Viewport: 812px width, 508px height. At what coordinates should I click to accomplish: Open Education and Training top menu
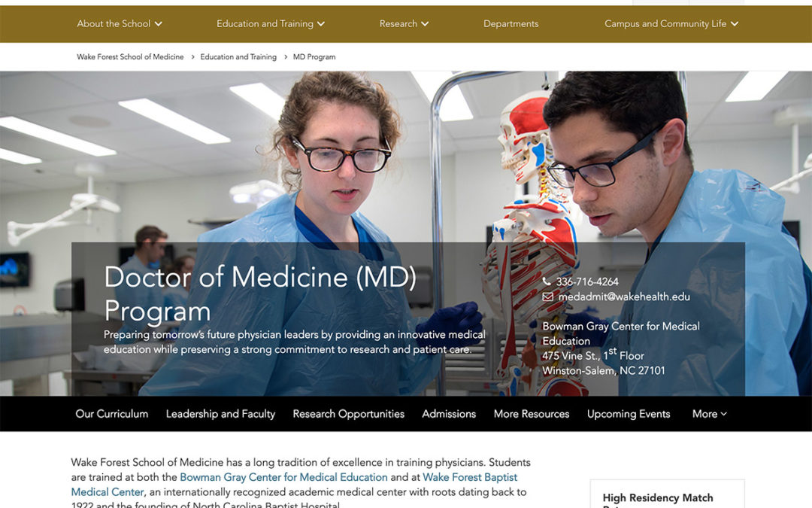[x=271, y=24]
